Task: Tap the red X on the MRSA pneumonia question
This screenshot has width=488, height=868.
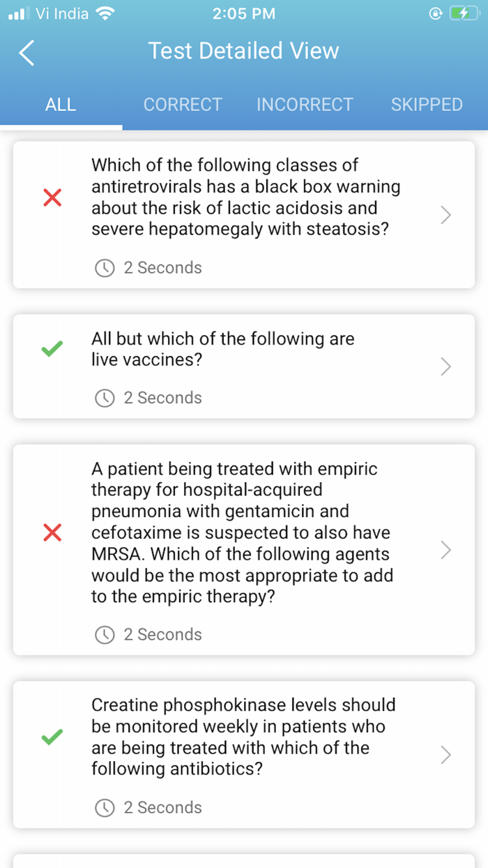Action: pos(52,533)
